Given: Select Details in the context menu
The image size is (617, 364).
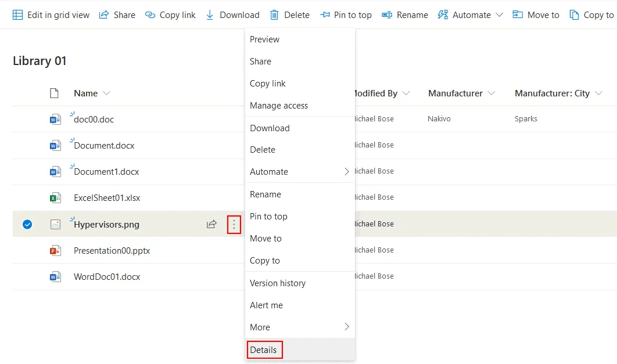Looking at the screenshot, I should 263,350.
